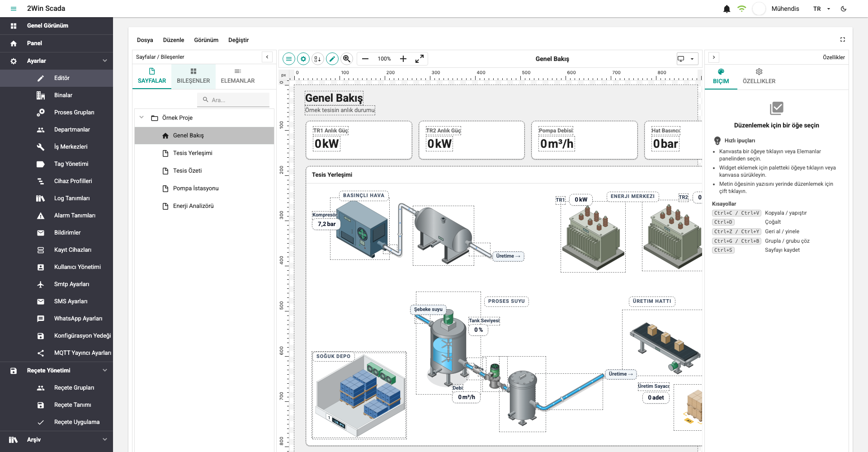The height and width of the screenshot is (452, 868).
Task: Open the Dosya menu
Action: 145,40
